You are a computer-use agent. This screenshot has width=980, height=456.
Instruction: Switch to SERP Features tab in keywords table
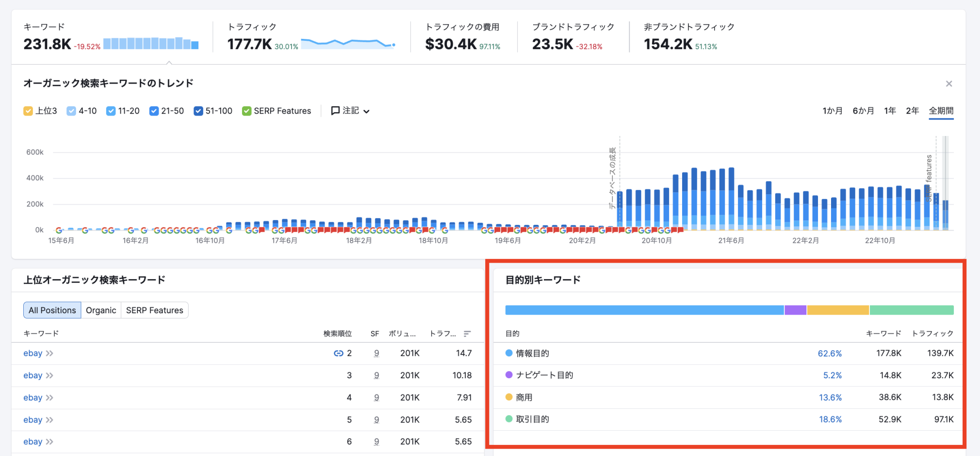coord(155,310)
